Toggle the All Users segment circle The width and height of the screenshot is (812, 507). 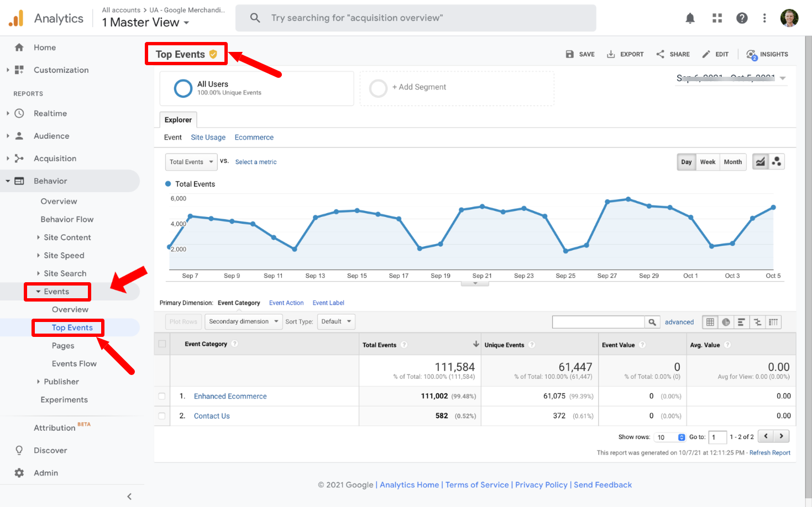(x=183, y=88)
